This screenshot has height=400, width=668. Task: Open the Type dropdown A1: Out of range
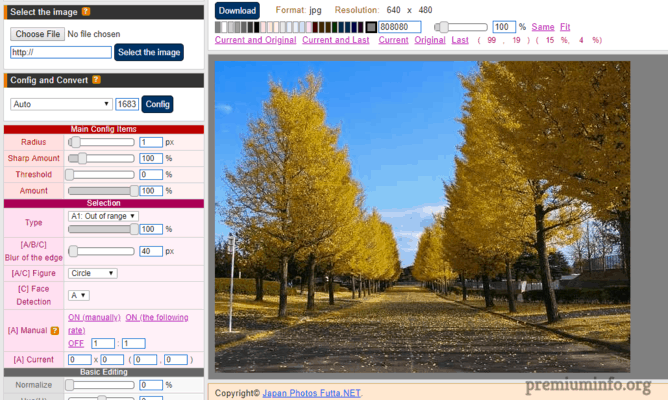point(103,216)
